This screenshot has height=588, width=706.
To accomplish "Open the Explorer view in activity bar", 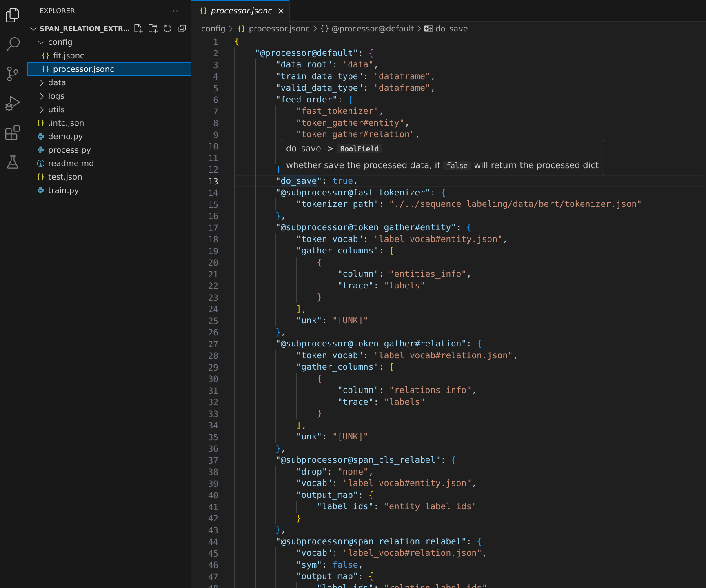I will pos(13,15).
